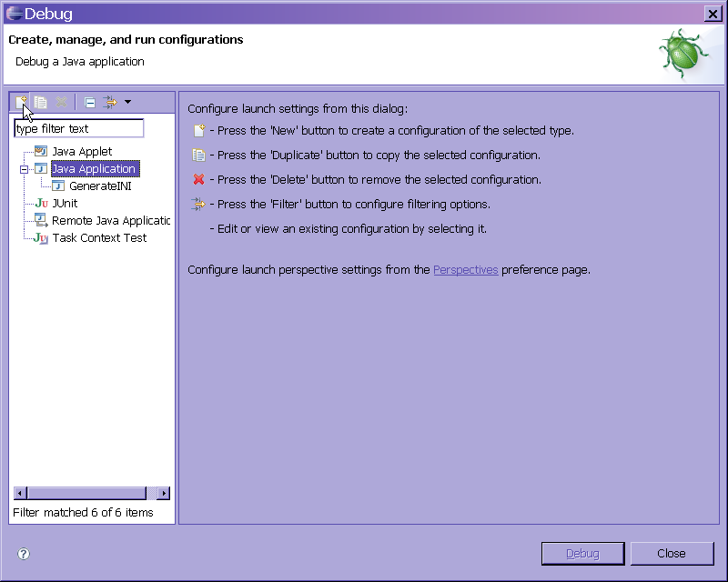Image resolution: width=728 pixels, height=582 pixels.
Task: Collapse the Java Application tree node
Action: [x=24, y=169]
